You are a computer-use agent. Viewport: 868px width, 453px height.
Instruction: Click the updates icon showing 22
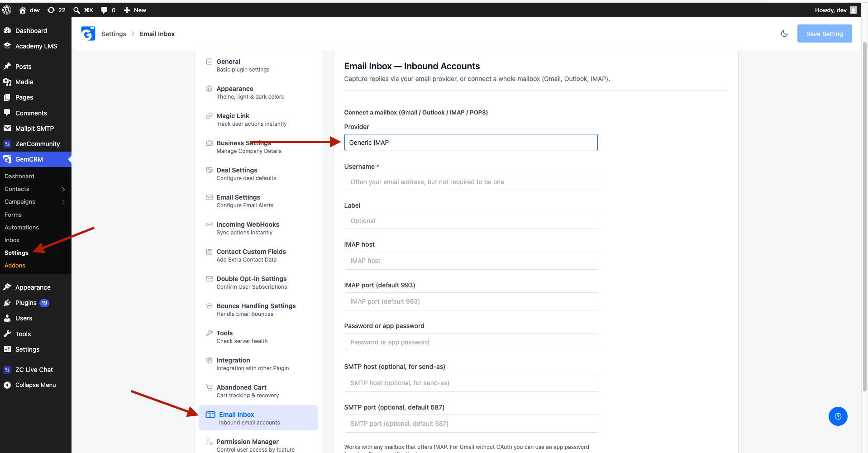tap(57, 10)
